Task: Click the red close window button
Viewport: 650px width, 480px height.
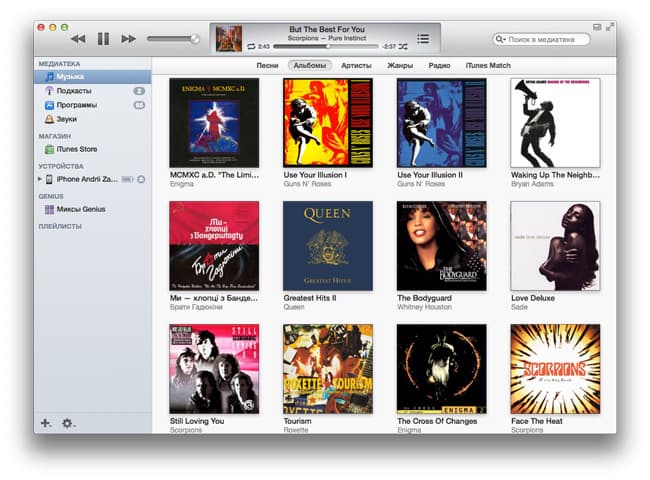Action: tap(41, 27)
